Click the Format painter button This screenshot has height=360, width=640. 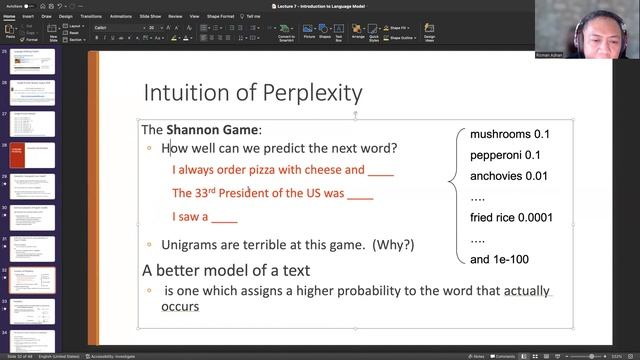[x=29, y=40]
